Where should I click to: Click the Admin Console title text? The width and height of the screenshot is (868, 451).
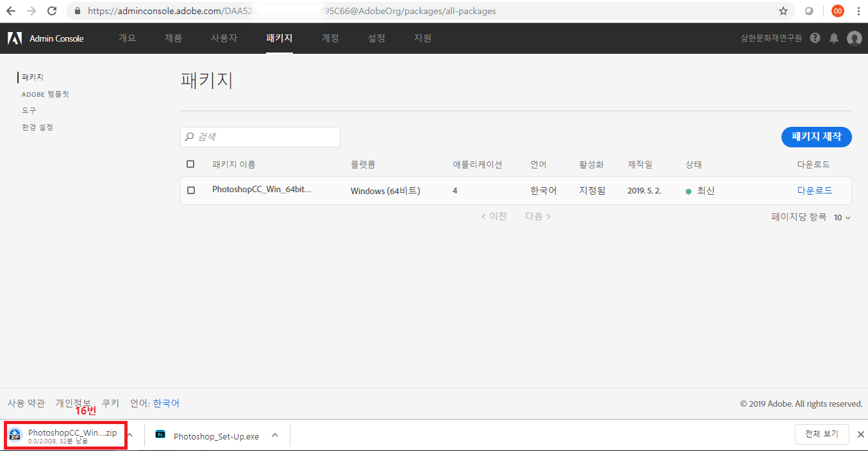56,38
